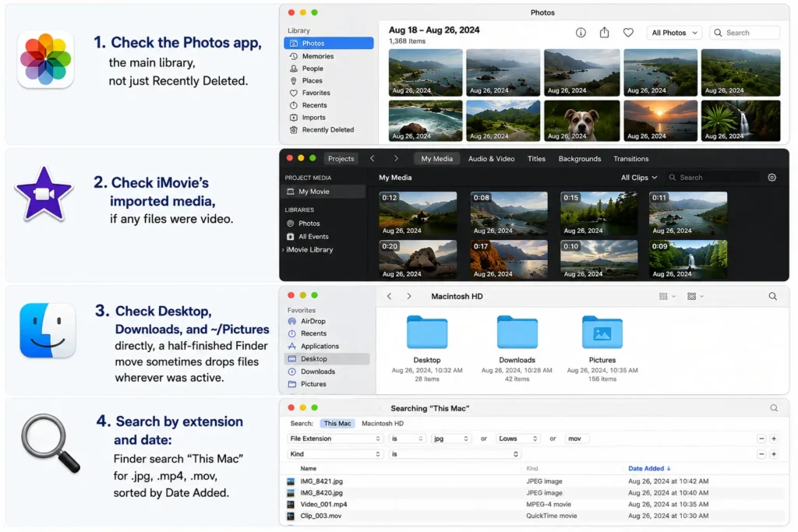Switch to the Titles tab in iMovie

[x=536, y=159]
